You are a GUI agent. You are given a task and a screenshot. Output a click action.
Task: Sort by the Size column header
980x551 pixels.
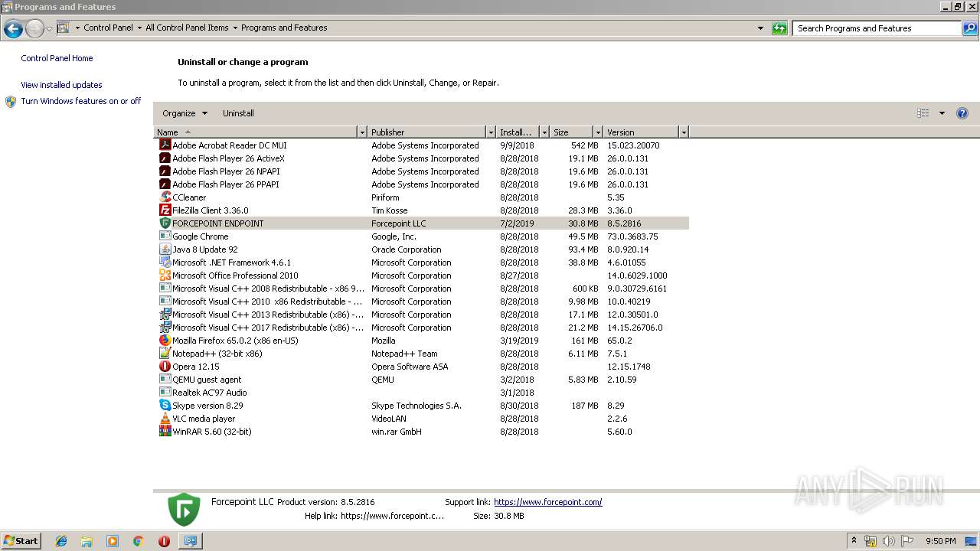point(572,132)
